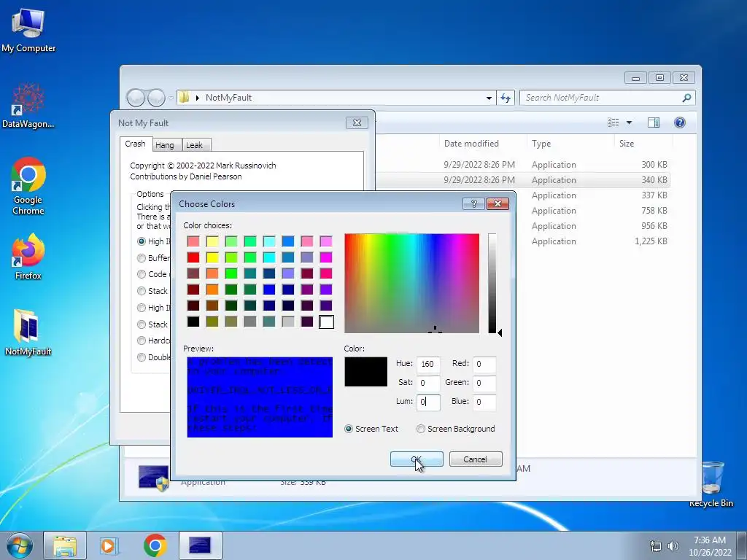Open Windows Explorer from taskbar

[x=65, y=545]
